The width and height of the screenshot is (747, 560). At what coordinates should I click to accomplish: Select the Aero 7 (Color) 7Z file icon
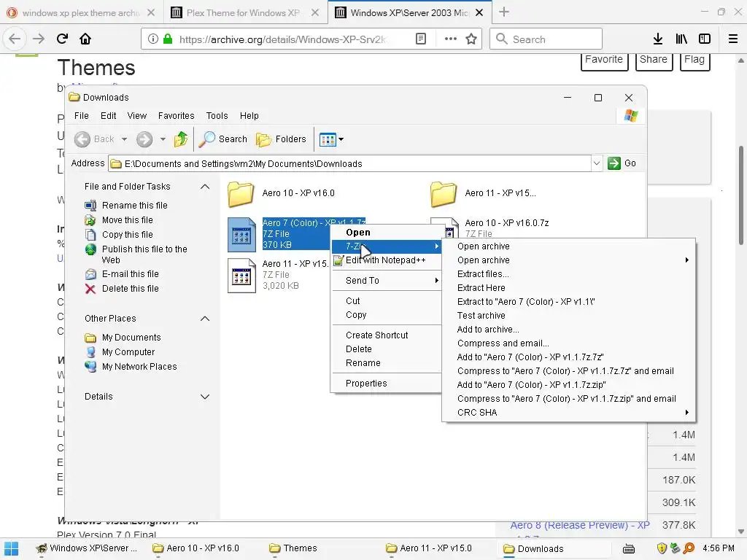(x=241, y=234)
